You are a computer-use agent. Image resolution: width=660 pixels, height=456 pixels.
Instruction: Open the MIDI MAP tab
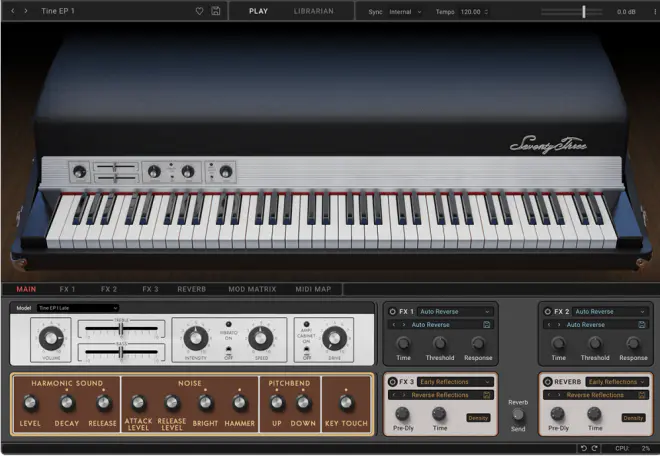313,289
